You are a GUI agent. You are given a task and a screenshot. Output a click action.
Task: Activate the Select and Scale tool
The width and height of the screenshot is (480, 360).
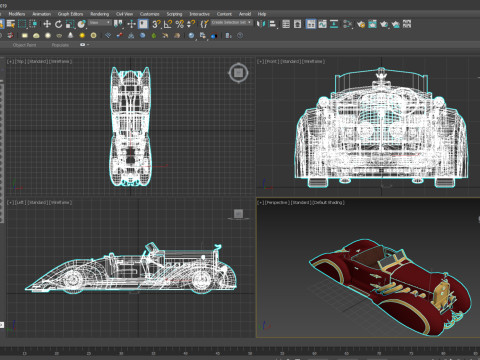[x=70, y=24]
